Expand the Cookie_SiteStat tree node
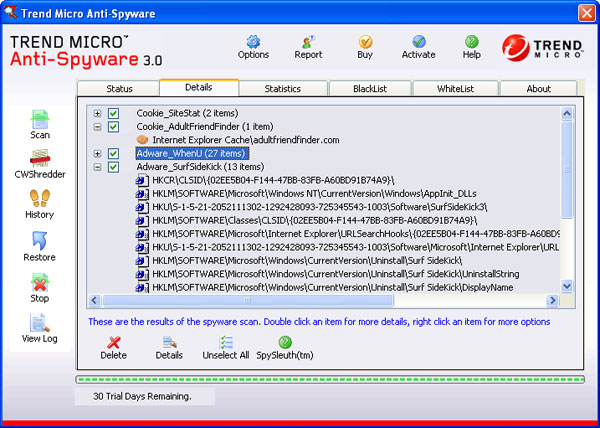This screenshot has width=600, height=428. [98, 113]
